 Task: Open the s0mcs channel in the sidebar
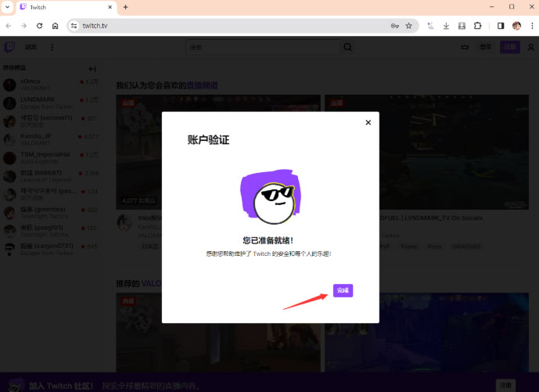[51, 85]
